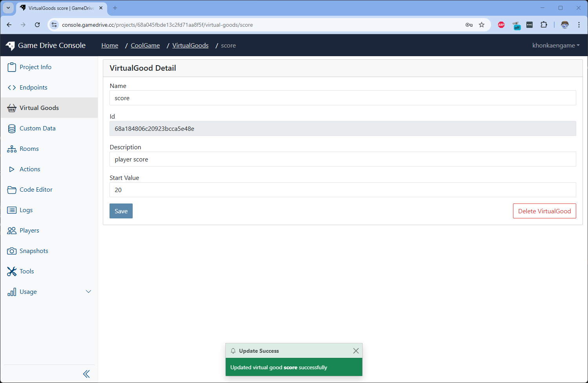Open the Code Editor
Screen dimensions: 588x383
click(36, 189)
